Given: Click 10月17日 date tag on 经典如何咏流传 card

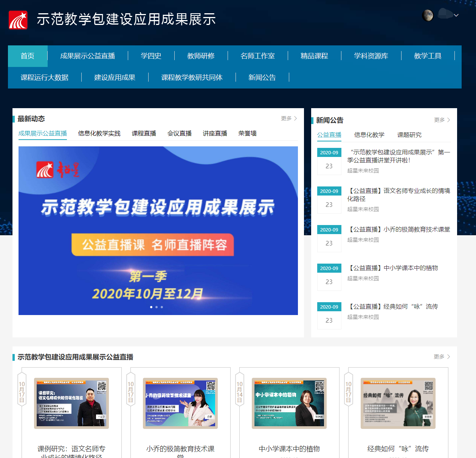Looking at the screenshot, I should point(349,390).
